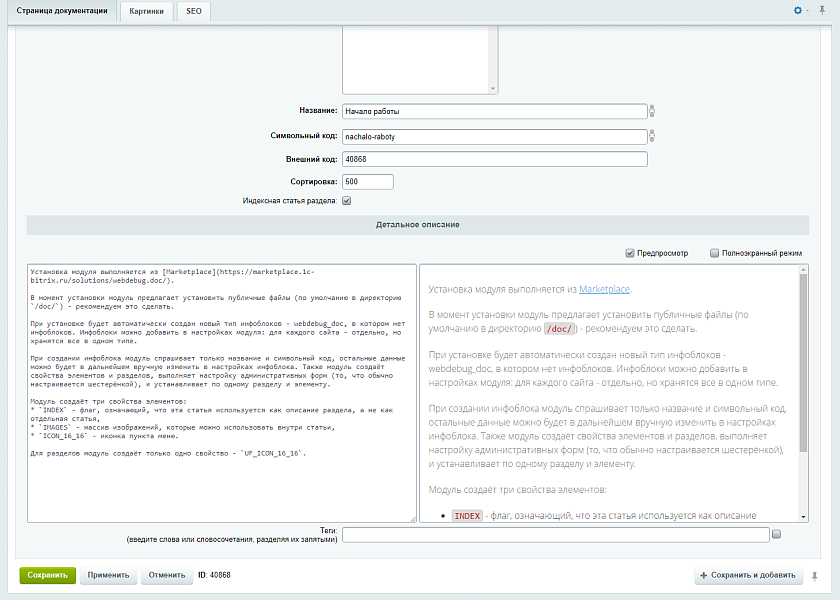Switch to the Картинки tab
The image size is (840, 600).
coord(147,11)
